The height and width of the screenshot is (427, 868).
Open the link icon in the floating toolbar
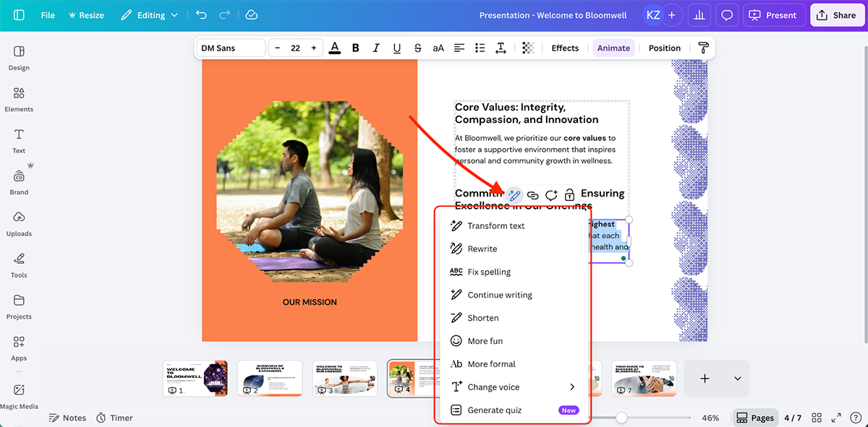tap(532, 194)
